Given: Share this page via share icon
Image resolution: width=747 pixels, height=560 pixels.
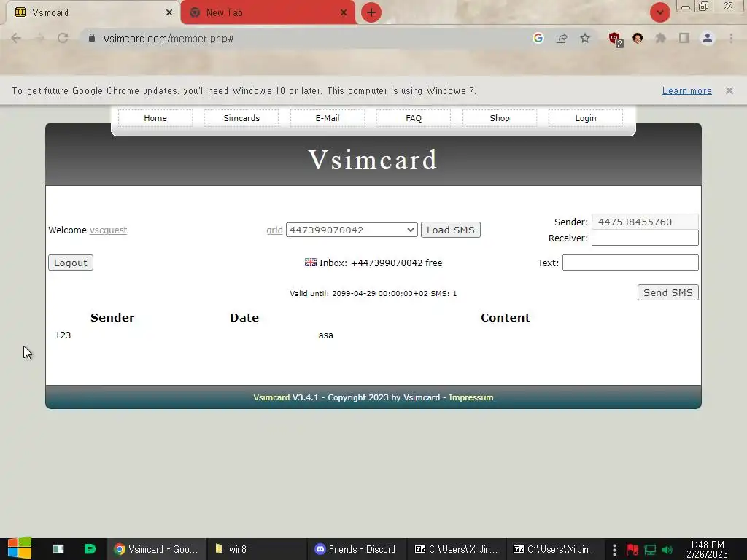Looking at the screenshot, I should click(x=562, y=38).
